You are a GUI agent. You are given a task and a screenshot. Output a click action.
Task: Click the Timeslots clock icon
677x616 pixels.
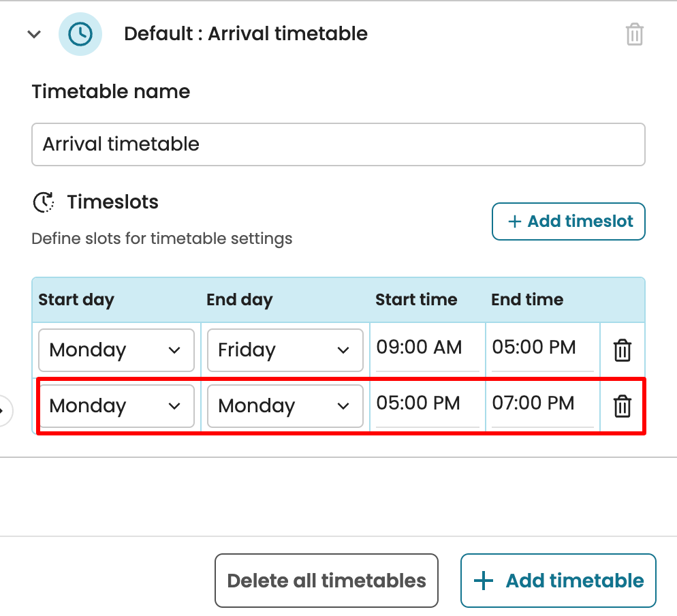tap(44, 202)
